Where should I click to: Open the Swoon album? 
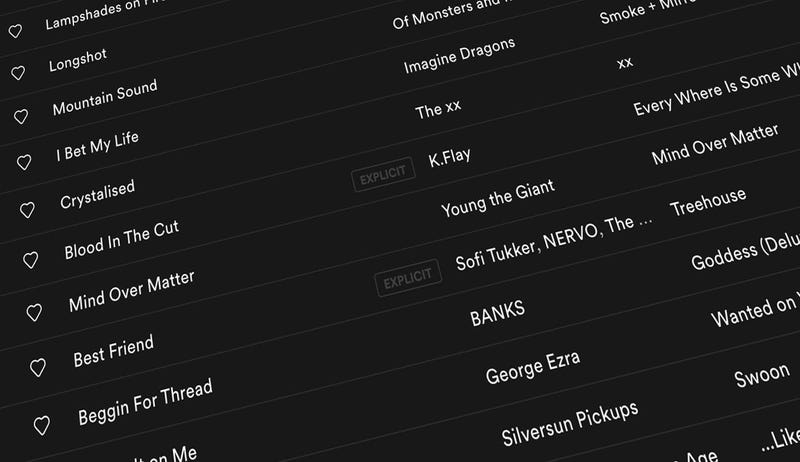click(x=761, y=376)
